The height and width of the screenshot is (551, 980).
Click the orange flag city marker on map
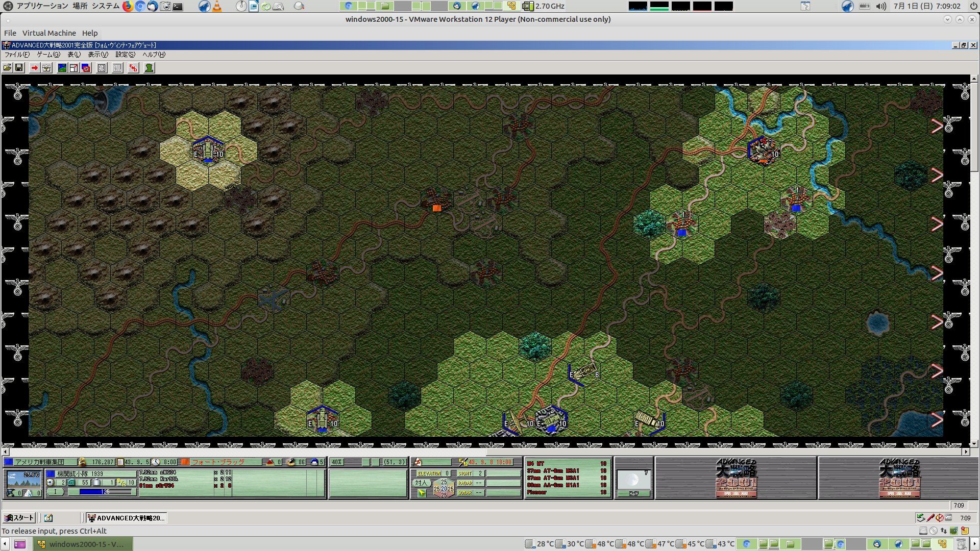click(x=436, y=208)
